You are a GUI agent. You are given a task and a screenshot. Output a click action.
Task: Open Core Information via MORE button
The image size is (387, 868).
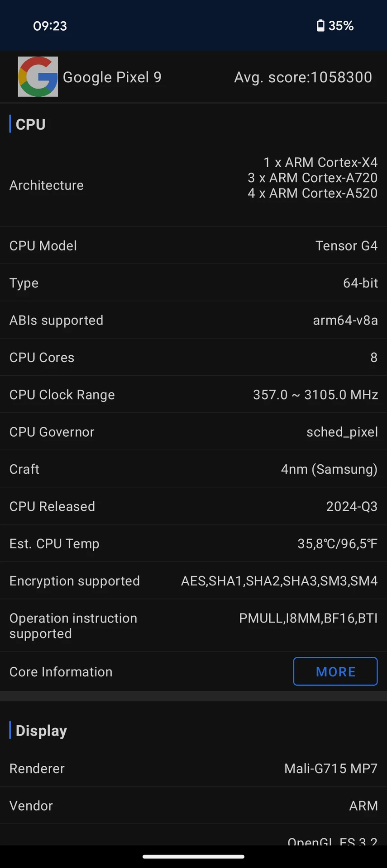[x=335, y=671]
